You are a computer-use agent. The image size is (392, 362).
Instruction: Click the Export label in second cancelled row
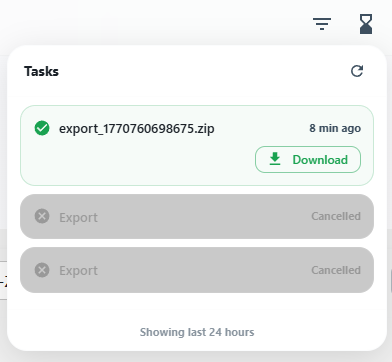point(78,271)
